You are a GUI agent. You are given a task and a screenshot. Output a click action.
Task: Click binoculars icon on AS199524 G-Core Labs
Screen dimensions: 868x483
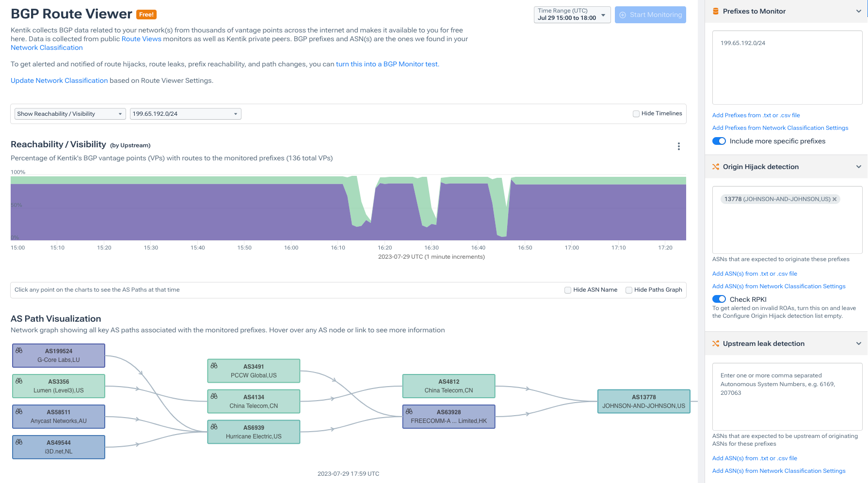tap(19, 351)
